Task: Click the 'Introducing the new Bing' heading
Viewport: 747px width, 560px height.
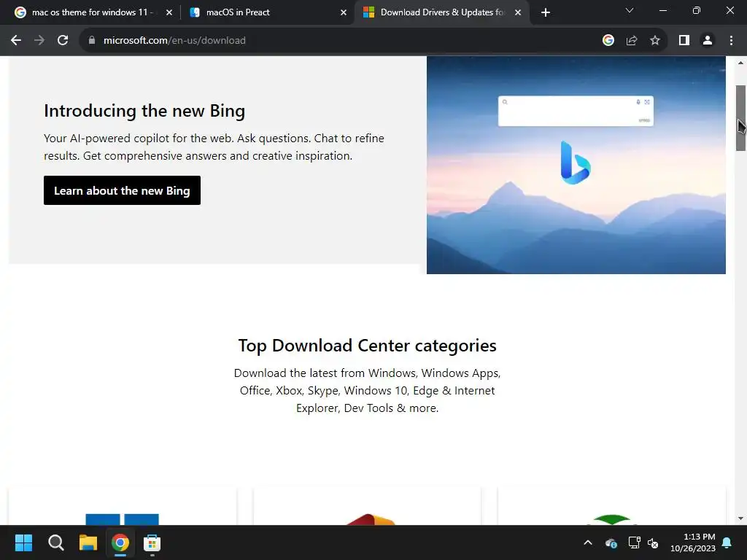Action: tap(144, 111)
